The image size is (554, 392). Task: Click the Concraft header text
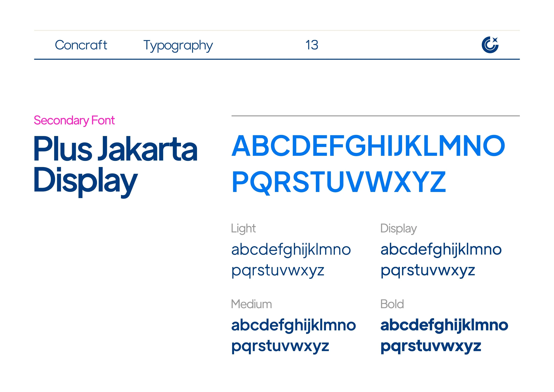[x=81, y=45]
